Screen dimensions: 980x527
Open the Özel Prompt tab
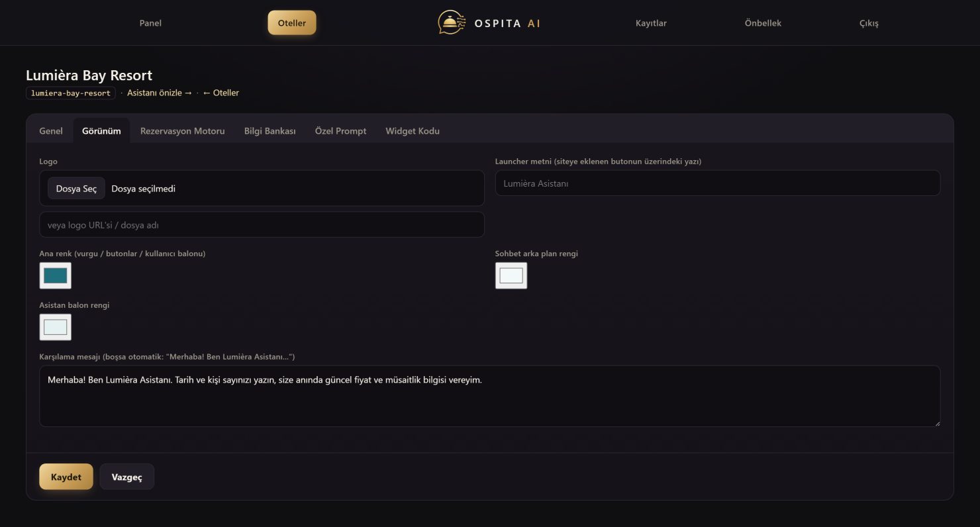(x=340, y=131)
